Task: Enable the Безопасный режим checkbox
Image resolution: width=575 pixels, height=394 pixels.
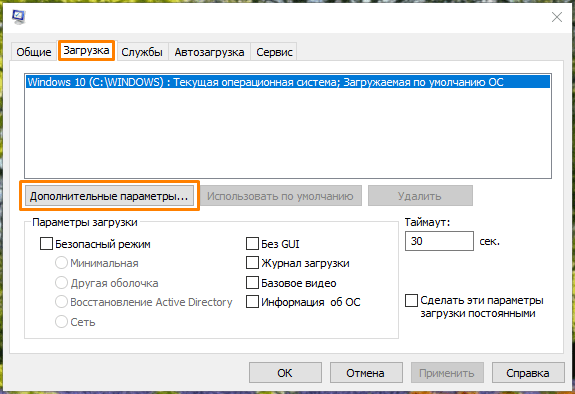Action: 46,244
